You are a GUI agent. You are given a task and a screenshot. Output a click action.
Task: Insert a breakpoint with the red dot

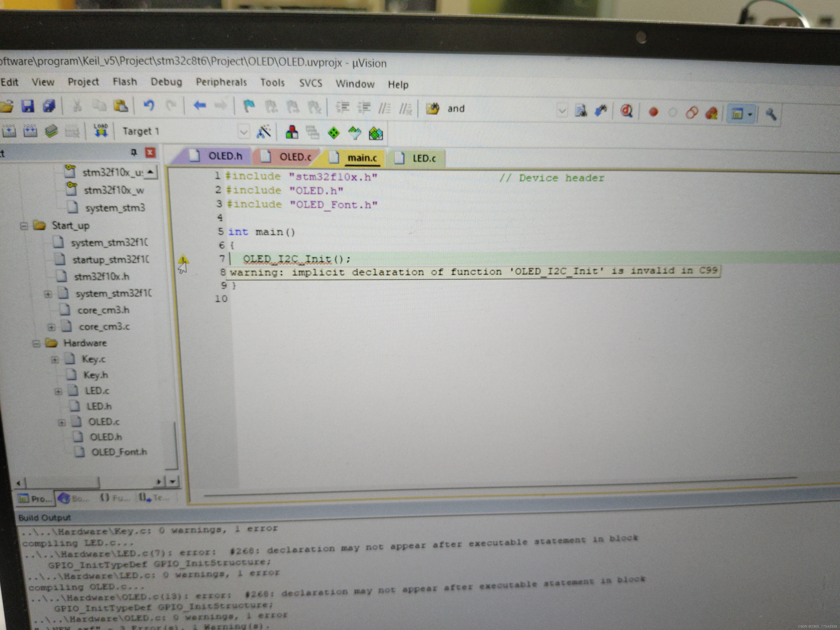pos(653,112)
